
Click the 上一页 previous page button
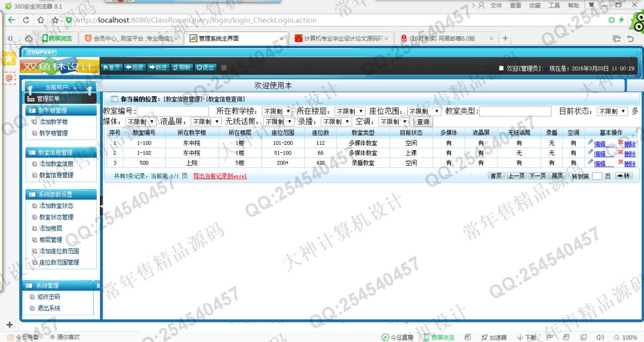pyautogui.click(x=516, y=176)
